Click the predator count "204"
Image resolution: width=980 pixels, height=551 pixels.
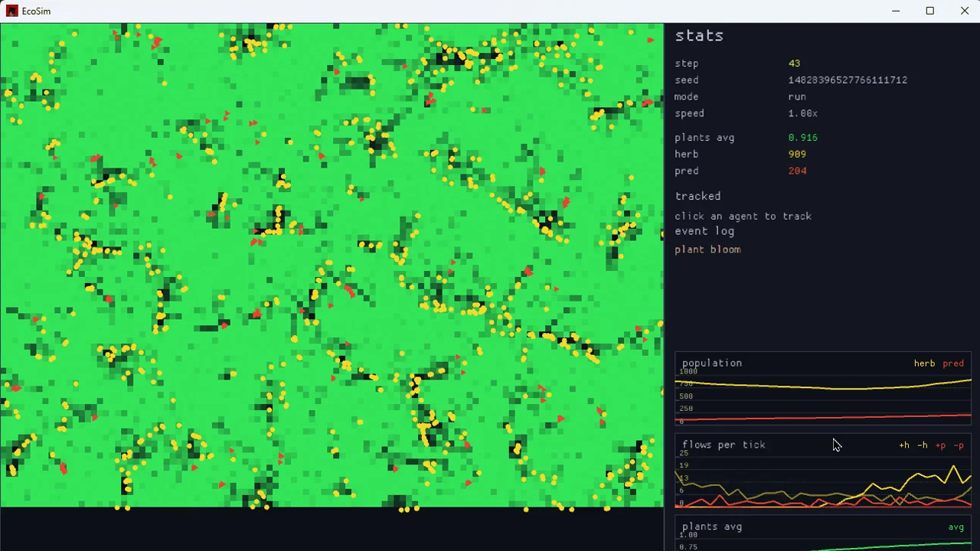pos(797,171)
